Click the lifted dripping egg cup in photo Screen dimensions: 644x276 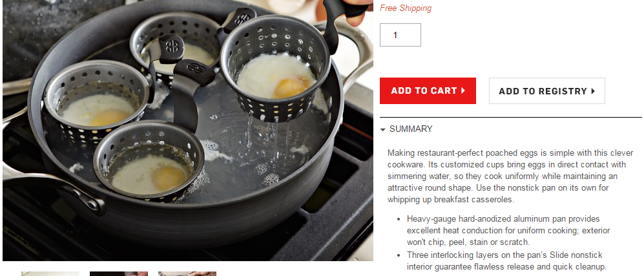[x=275, y=74]
